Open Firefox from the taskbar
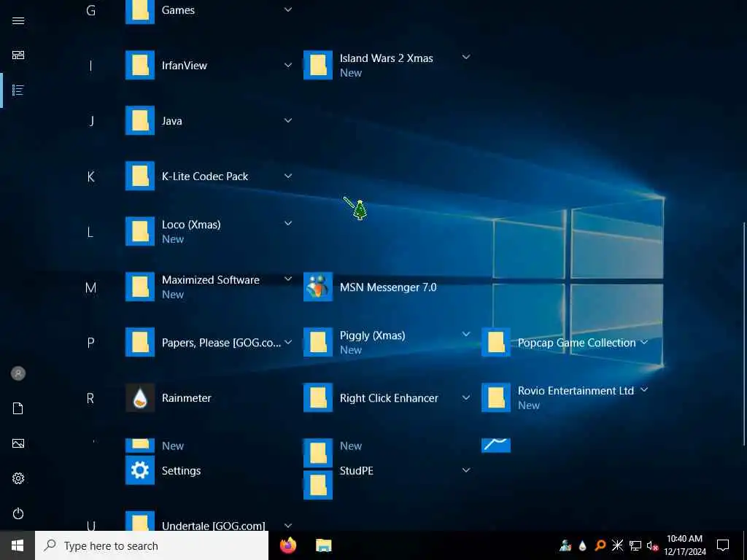The image size is (747, 560). 288,545
